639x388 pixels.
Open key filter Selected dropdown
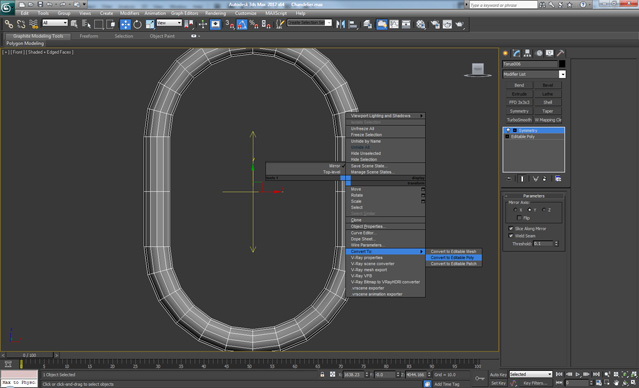[x=531, y=374]
